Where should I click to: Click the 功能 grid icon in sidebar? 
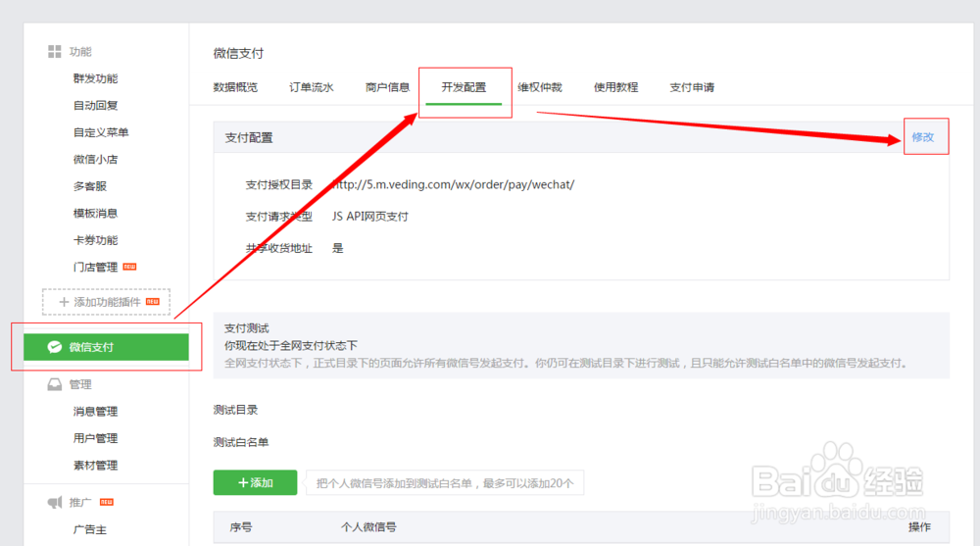54,51
